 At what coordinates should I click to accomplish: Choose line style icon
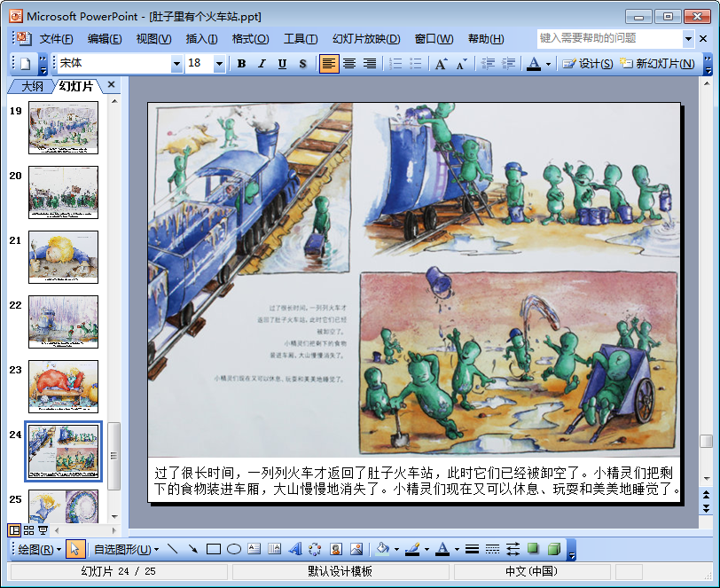click(472, 549)
